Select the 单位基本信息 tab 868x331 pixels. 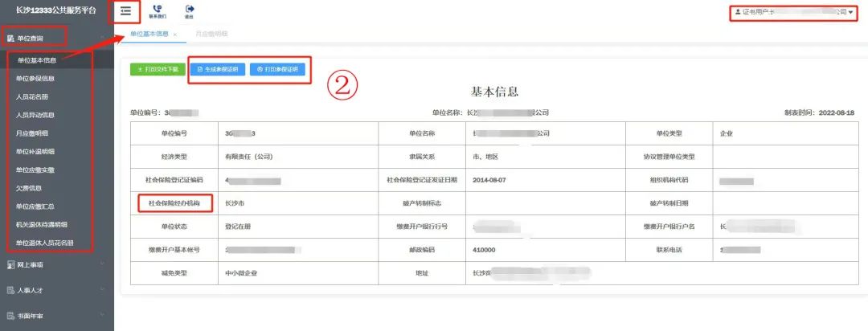pos(149,35)
